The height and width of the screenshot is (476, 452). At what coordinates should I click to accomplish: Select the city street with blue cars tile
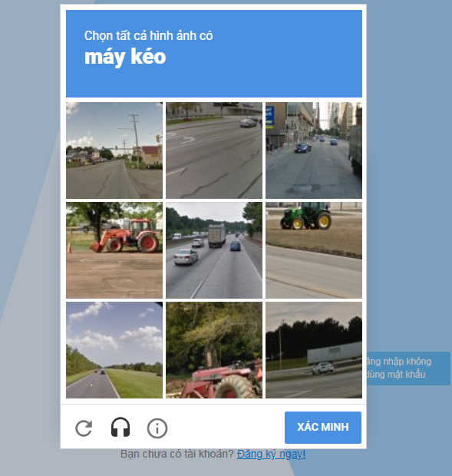pos(314,150)
